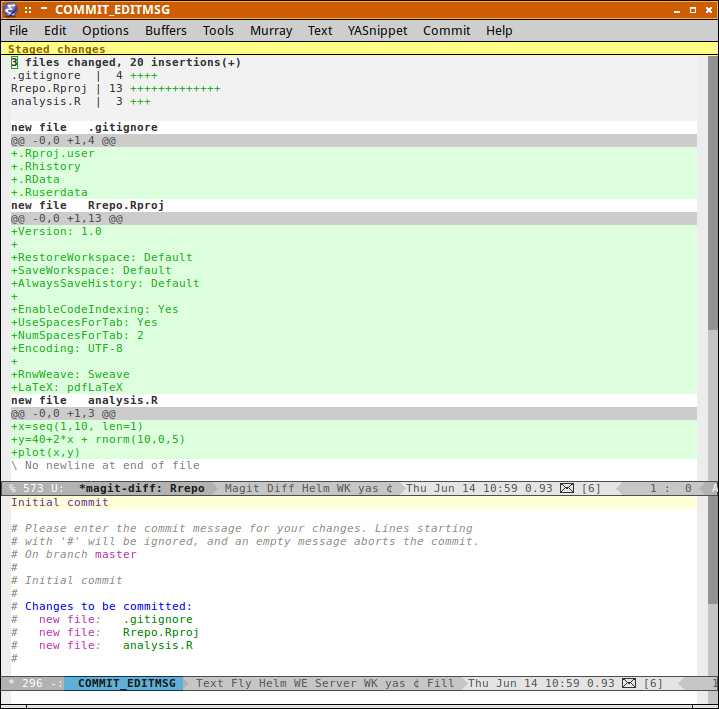Screen dimensions: 719x709
Task: Open the Murray menu
Action: (x=271, y=31)
